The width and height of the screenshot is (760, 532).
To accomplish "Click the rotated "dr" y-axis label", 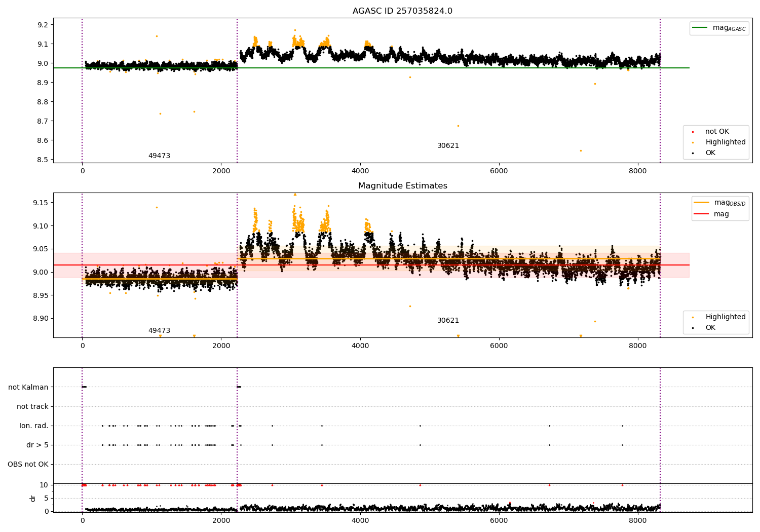I will pyautogui.click(x=33, y=498).
